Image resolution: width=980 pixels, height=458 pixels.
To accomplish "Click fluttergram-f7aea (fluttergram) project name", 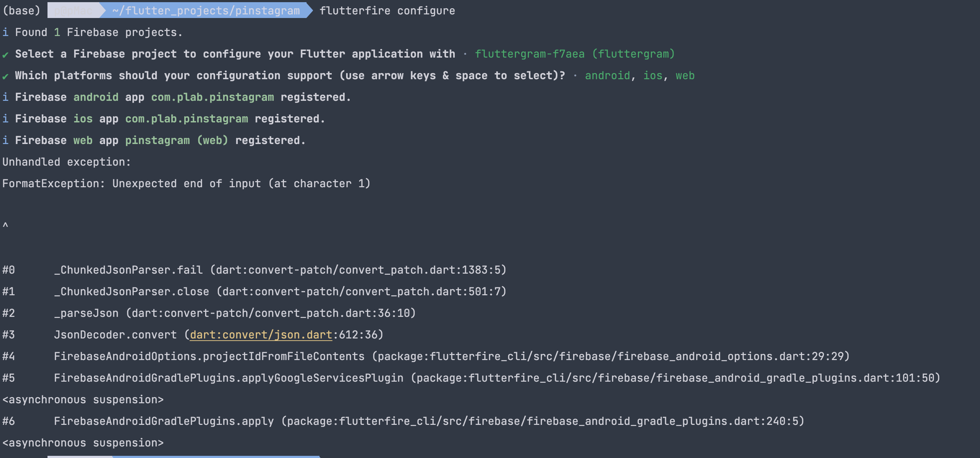I will point(575,54).
